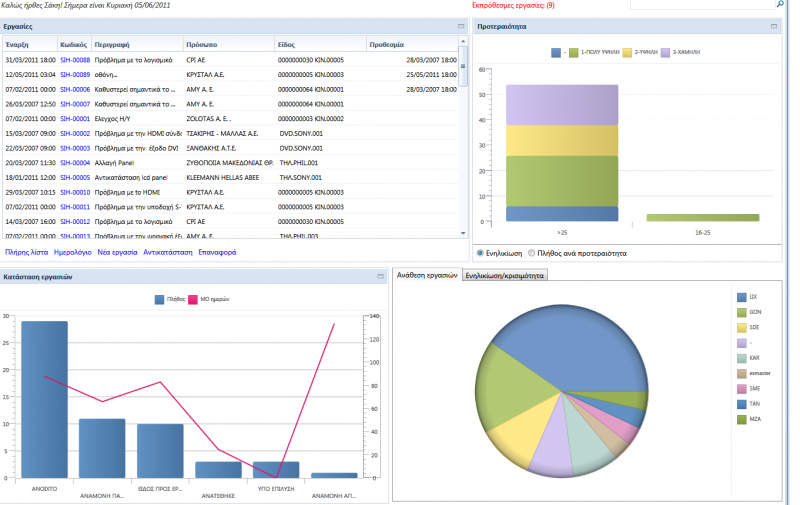Image resolution: width=800 pixels, height=505 pixels.
Task: Select the Ενηλικίωση radio button
Action: [480, 253]
